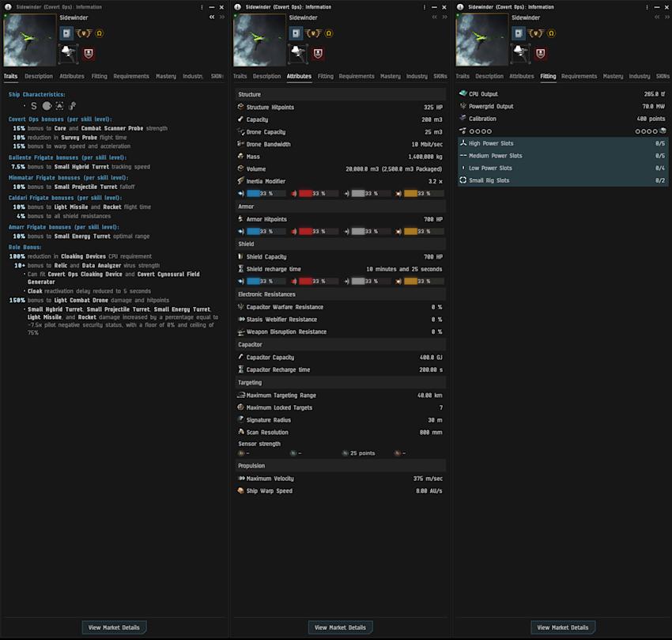672x640 pixels.
Task: Click the ship group icon in right window
Action: pyautogui.click(x=518, y=33)
